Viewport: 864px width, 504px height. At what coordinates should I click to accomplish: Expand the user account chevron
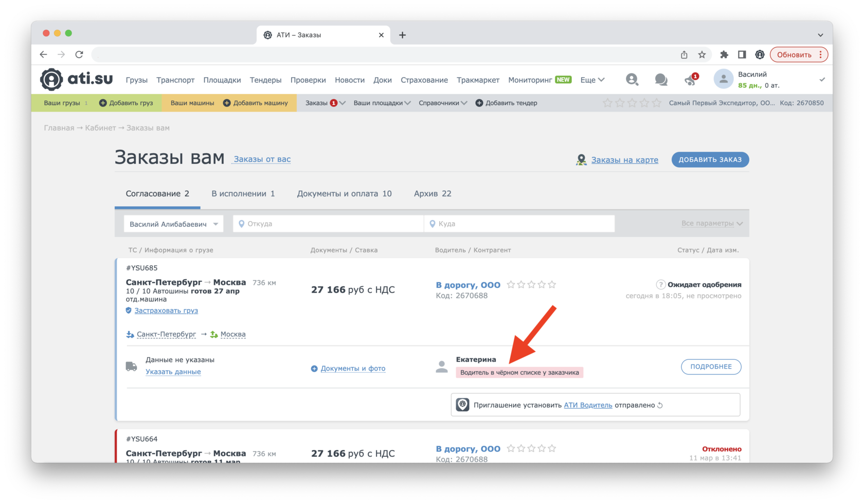tap(822, 80)
